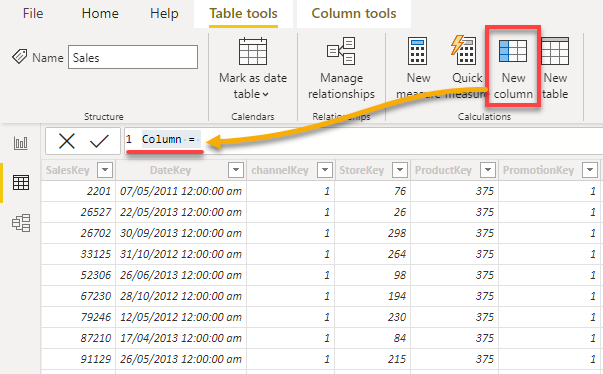Viewport: 603px width, 374px height.
Task: Open the File menu
Action: coord(33,13)
